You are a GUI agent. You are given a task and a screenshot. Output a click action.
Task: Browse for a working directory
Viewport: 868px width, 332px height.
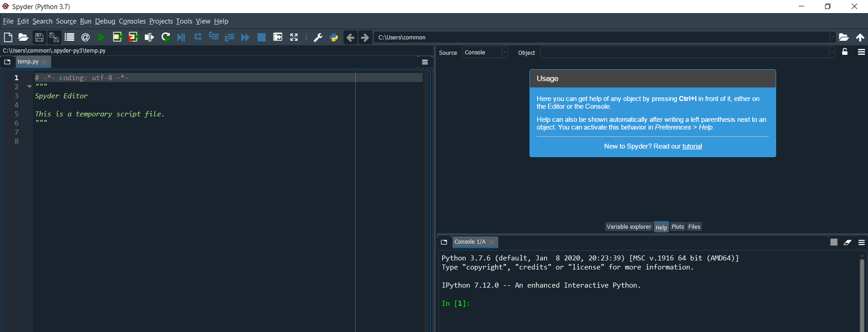[x=844, y=38]
